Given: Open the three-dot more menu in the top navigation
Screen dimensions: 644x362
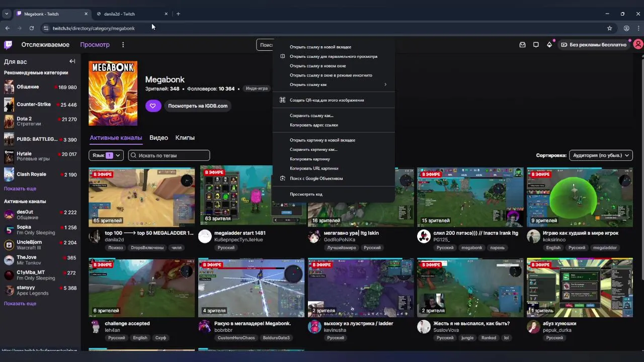Looking at the screenshot, I should point(123,45).
